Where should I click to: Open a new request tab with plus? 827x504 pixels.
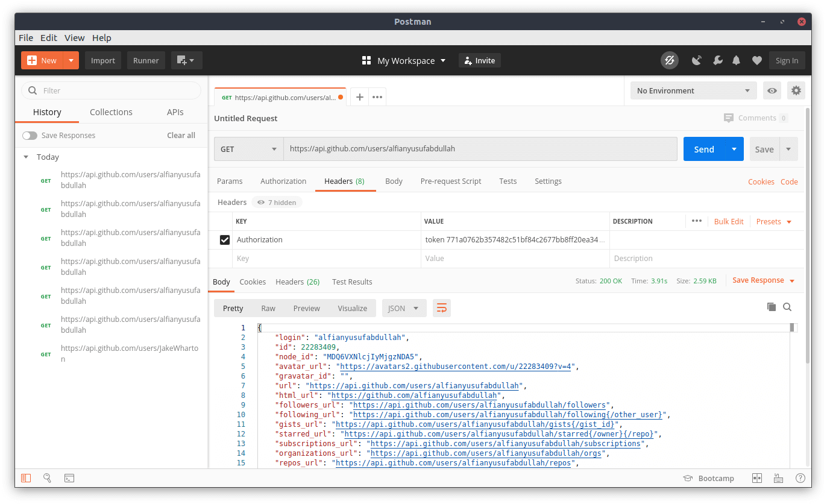(x=360, y=97)
